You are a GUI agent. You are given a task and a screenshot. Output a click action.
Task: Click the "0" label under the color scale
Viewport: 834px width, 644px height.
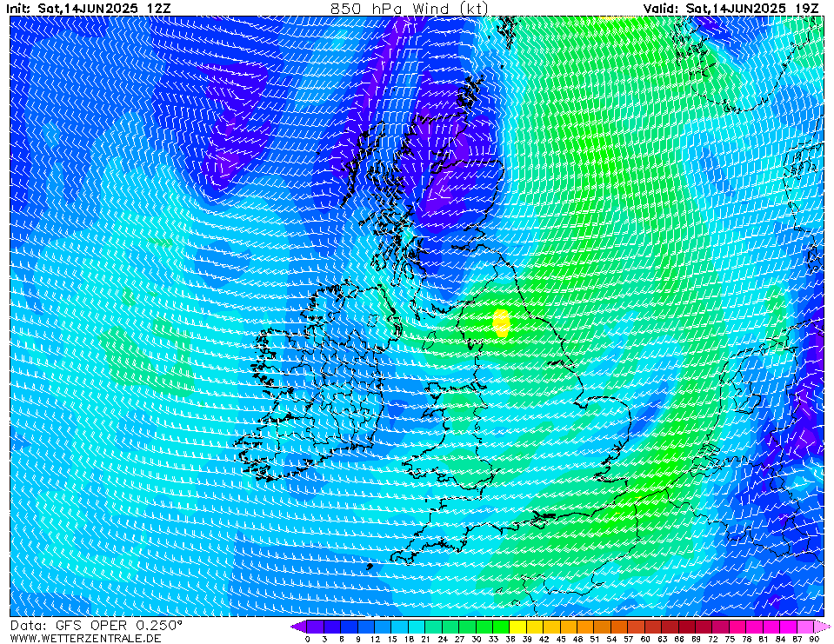308,639
